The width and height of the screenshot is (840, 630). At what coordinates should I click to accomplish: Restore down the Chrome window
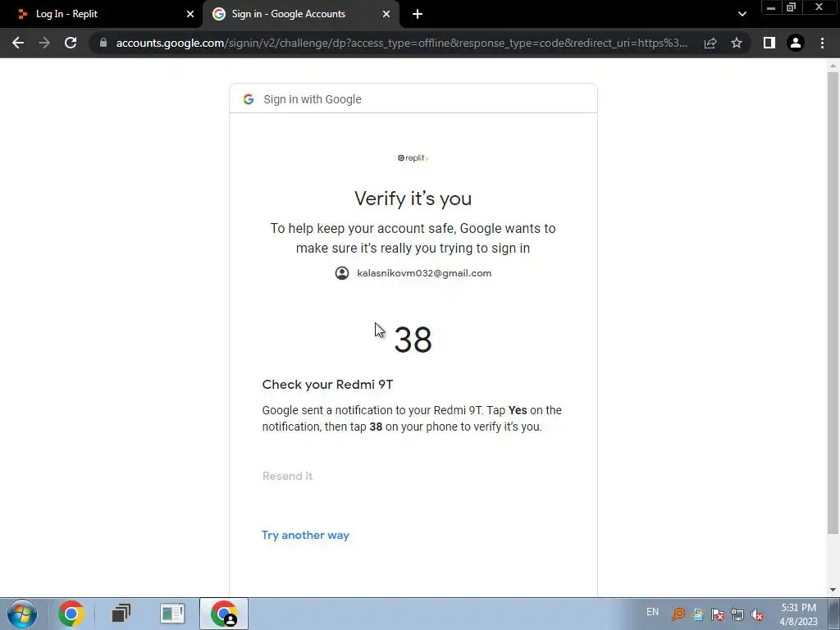(x=792, y=7)
